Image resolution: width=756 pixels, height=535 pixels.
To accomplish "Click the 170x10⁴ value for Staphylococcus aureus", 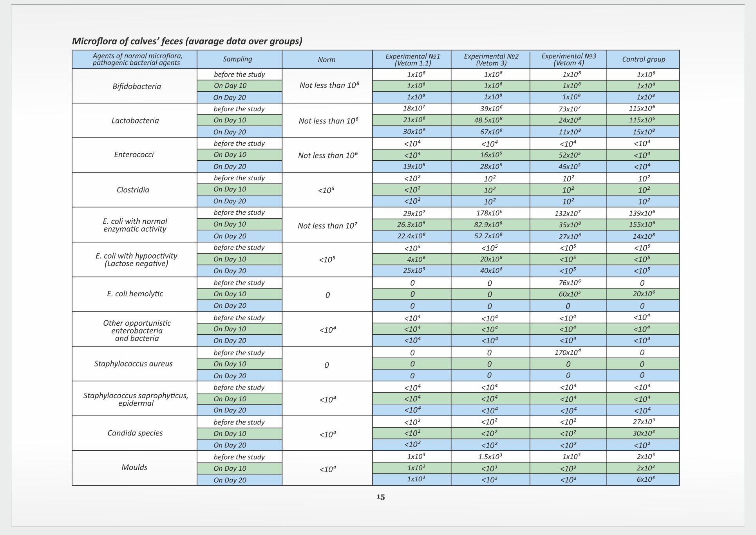I will 568,352.
